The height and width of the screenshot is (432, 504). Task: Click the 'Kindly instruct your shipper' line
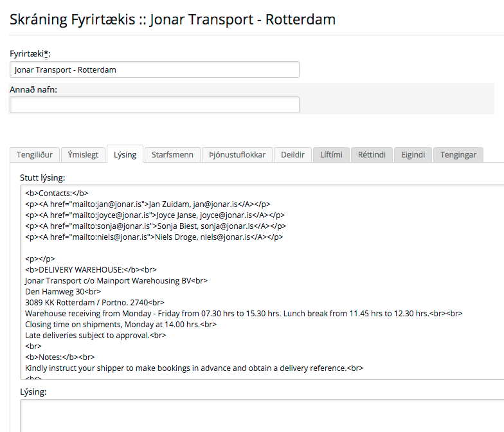(194, 368)
